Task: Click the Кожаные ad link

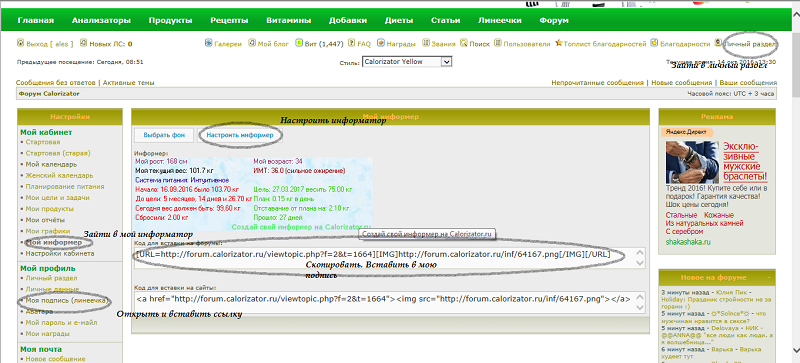Action: pyautogui.click(x=719, y=215)
